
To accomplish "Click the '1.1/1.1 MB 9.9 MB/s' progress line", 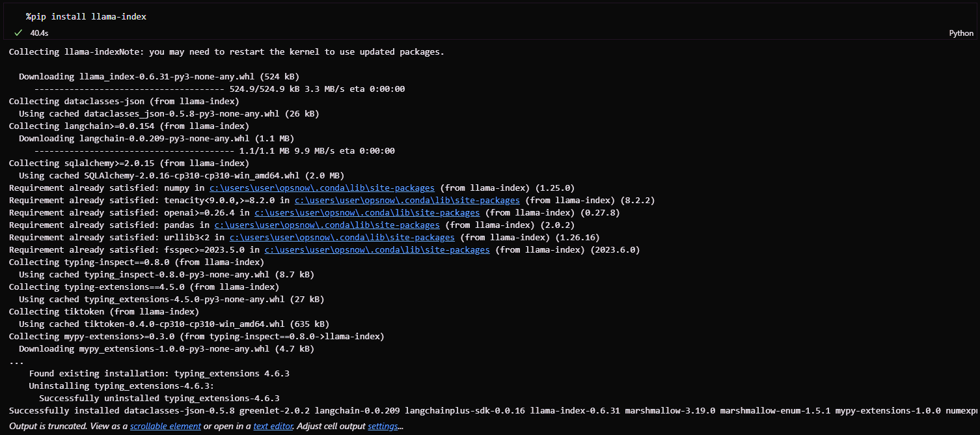I will 214,150.
